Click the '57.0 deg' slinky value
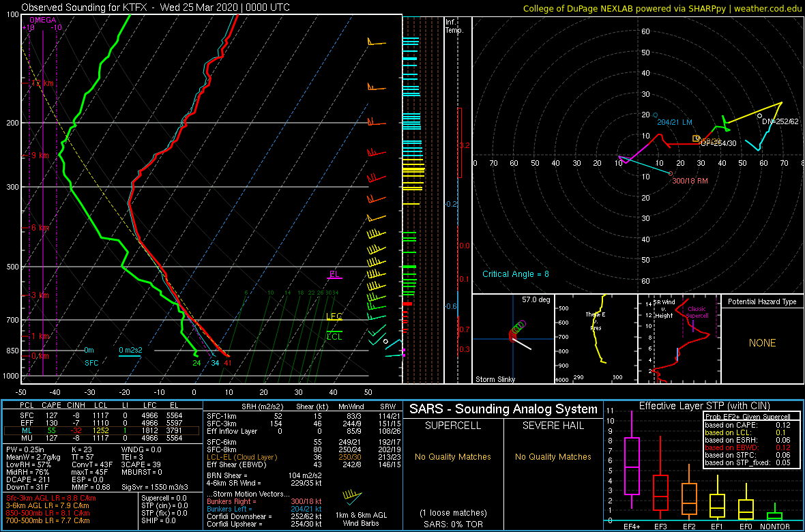805x532 pixels. pyautogui.click(x=537, y=299)
